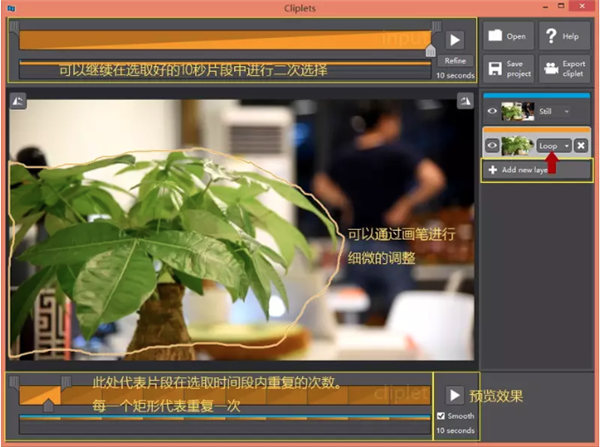This screenshot has width=600, height=447.
Task: Delete the Loop layer with X
Action: pyautogui.click(x=581, y=145)
